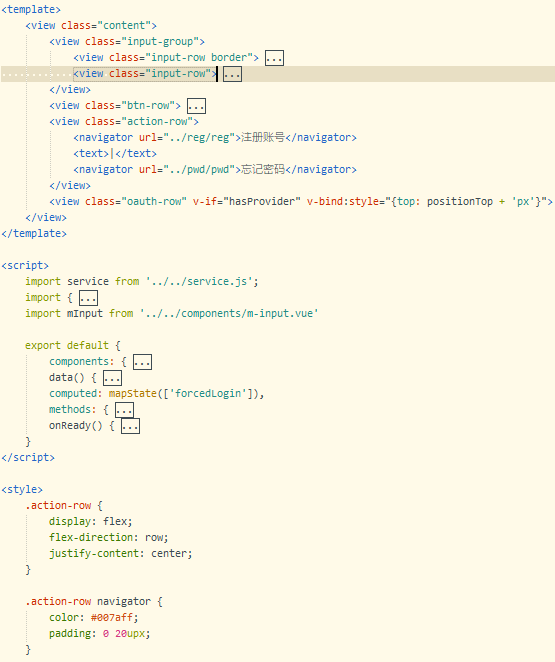Screen dimensions: 555x662
Task: Click mapState(['forcedLogin']) computed line
Action: (x=157, y=394)
